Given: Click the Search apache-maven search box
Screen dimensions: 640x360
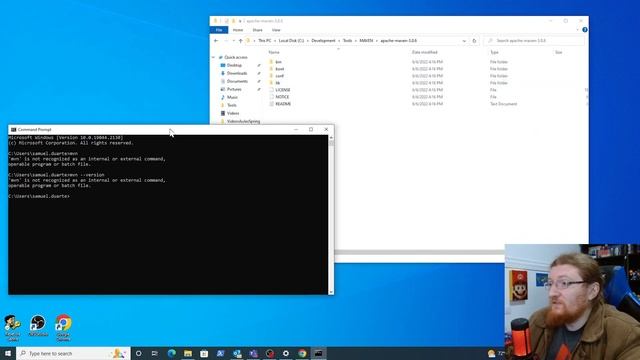Looking at the screenshot, I should click(x=534, y=41).
